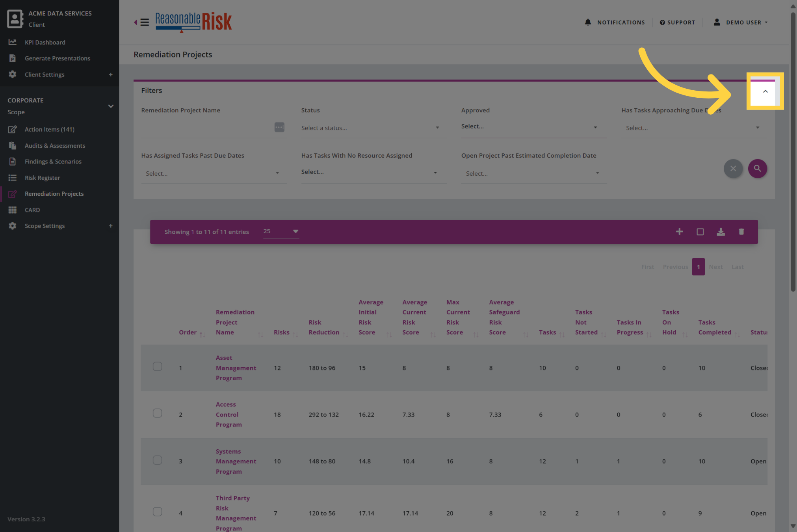Image resolution: width=797 pixels, height=532 pixels.
Task: Open the entries-per-page 25 dropdown
Action: (281, 231)
